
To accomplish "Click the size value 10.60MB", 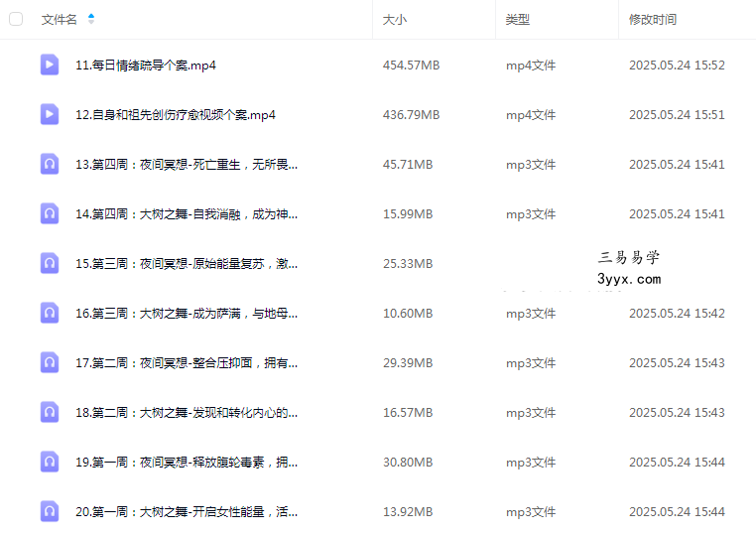I will [408, 314].
